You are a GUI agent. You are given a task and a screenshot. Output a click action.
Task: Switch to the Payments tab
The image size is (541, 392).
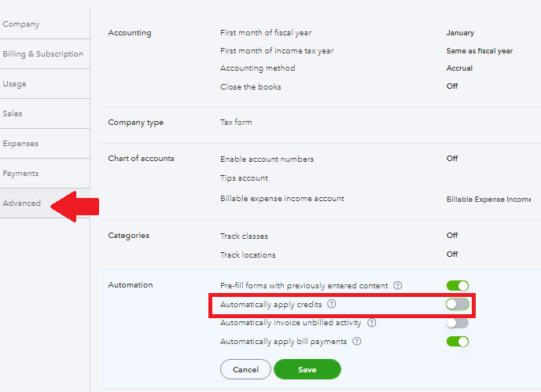tap(20, 174)
